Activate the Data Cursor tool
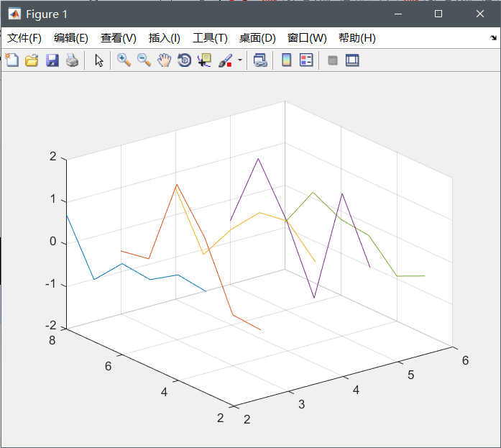 click(x=204, y=60)
